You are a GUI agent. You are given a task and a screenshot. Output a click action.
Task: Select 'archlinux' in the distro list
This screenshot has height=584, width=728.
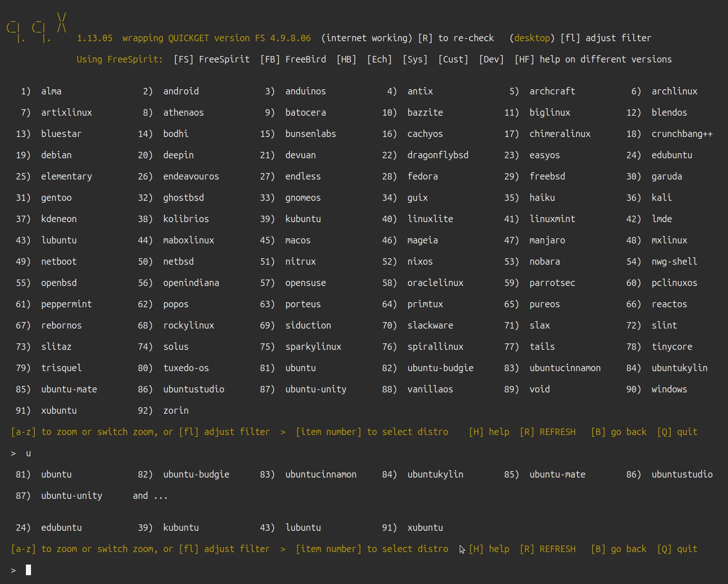[674, 91]
